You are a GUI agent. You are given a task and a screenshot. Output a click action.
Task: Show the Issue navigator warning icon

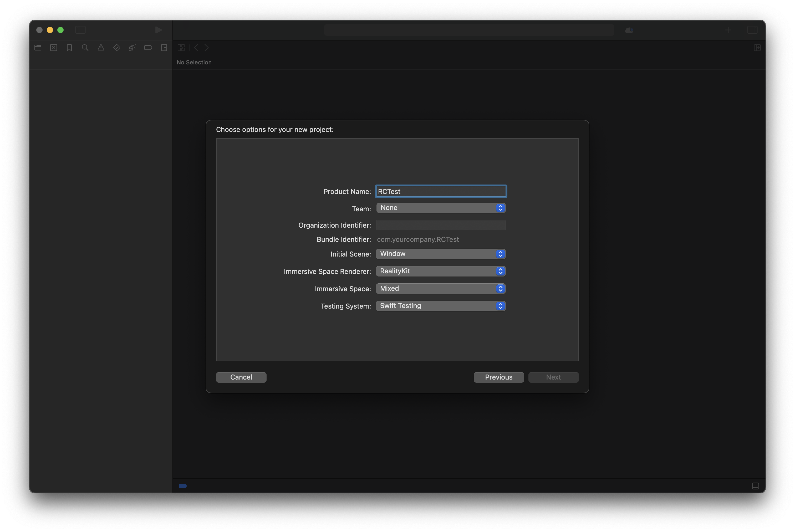(x=101, y=48)
